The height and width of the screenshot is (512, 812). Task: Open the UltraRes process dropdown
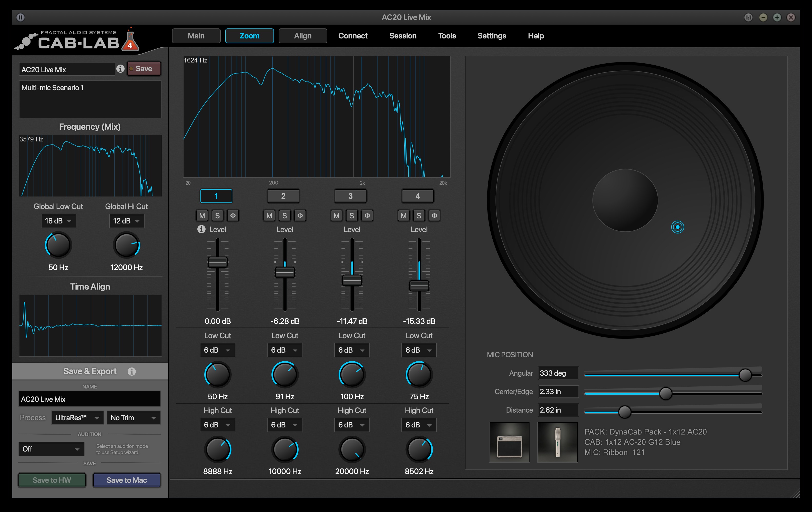77,418
